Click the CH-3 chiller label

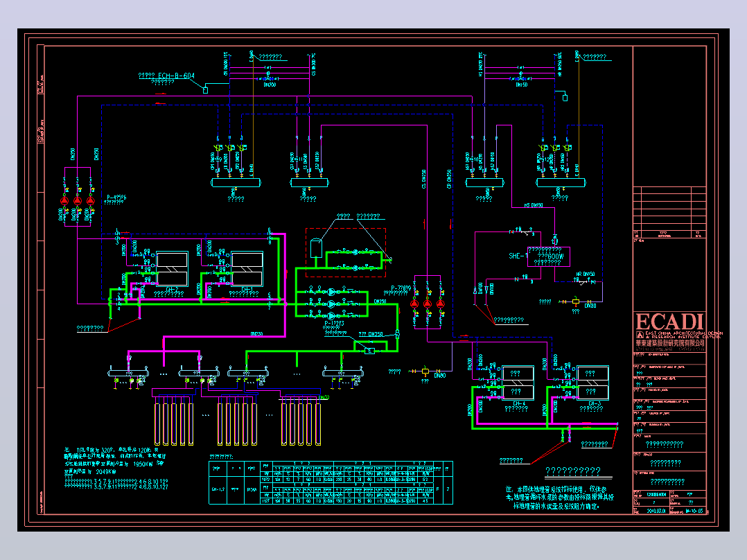(x=594, y=403)
